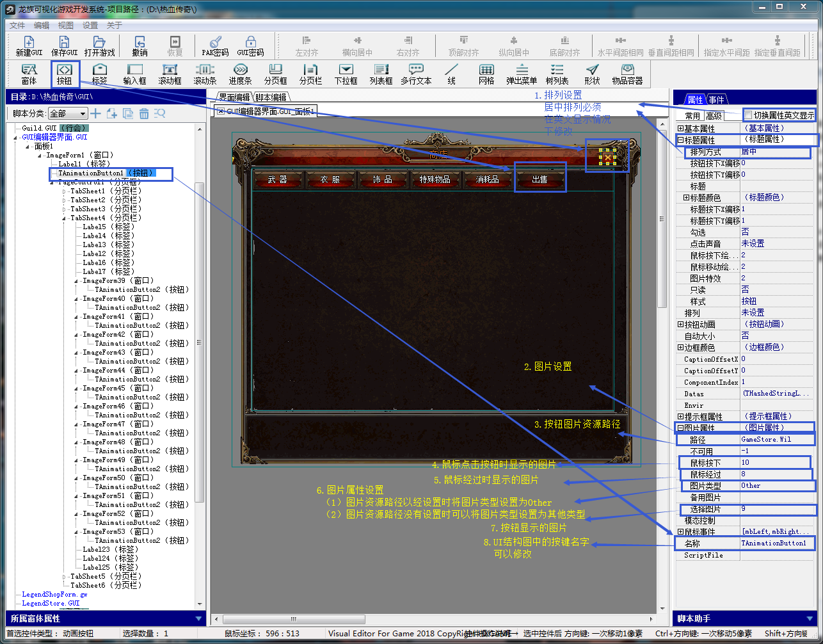
Task: Switch to the 脚本编辑 tab
Action: (271, 97)
